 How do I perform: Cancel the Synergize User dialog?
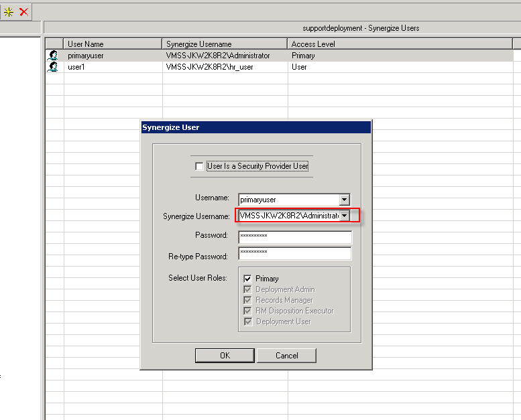286,356
